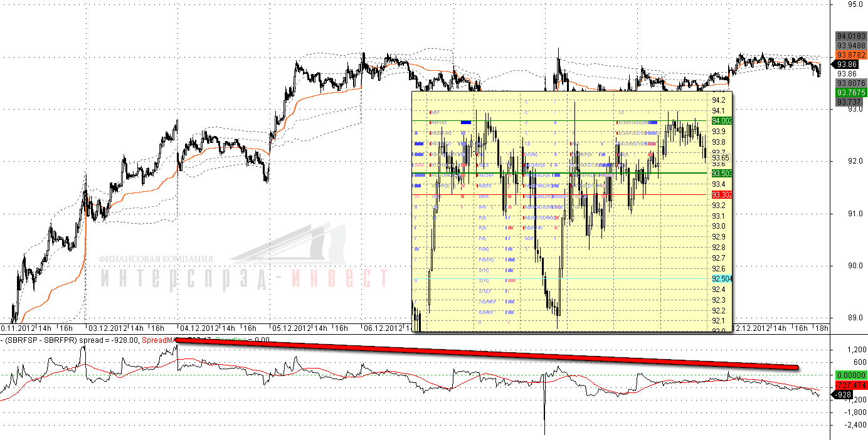This screenshot has width=868, height=440.
Task: Select the thick red descending trendline
Action: coord(487,353)
